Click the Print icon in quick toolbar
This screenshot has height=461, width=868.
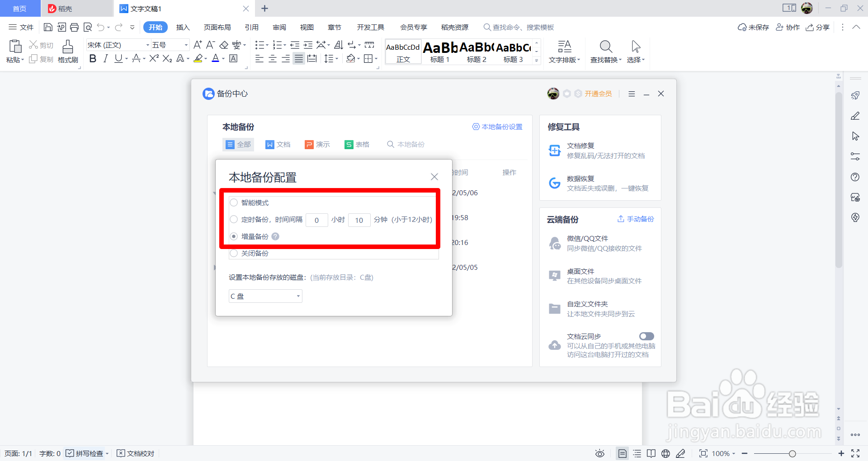click(x=75, y=27)
